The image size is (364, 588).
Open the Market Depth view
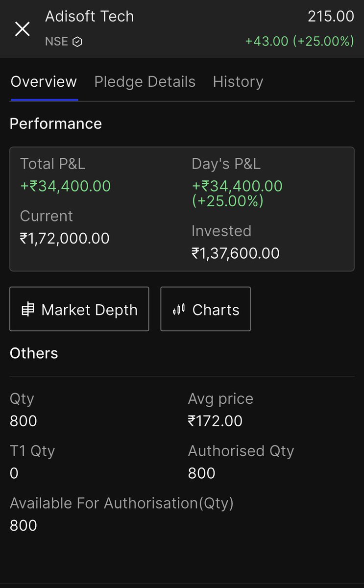79,309
